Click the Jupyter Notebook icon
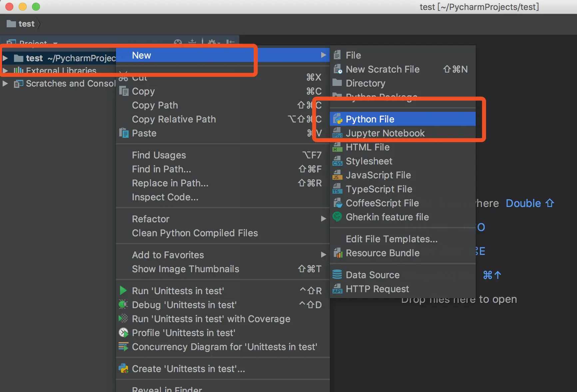This screenshot has width=577, height=392. point(337,133)
